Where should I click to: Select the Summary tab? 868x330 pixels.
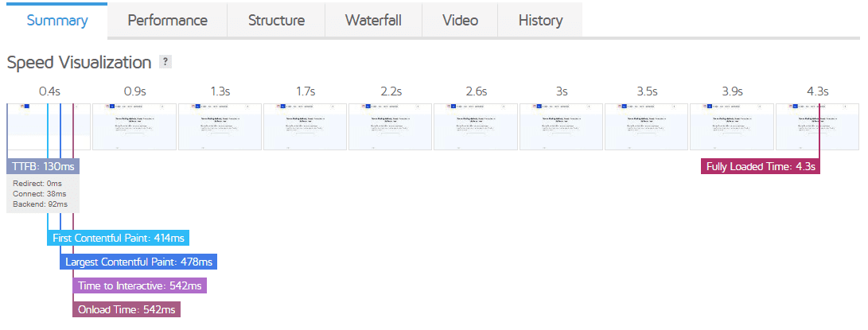pyautogui.click(x=57, y=21)
